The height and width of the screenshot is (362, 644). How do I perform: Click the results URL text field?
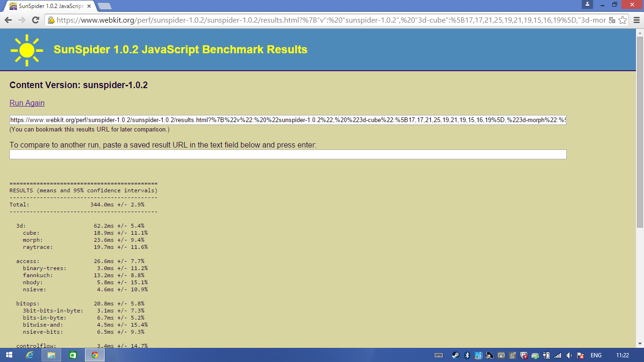(288, 120)
